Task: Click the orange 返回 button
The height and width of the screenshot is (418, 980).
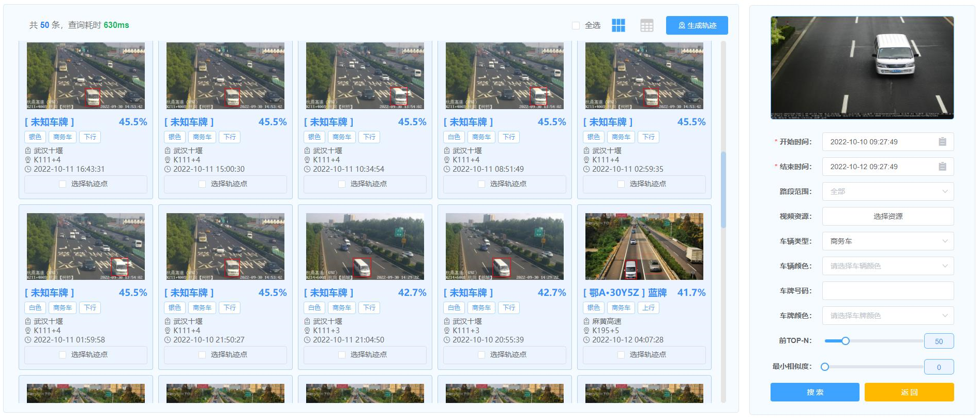Action: 909,392
